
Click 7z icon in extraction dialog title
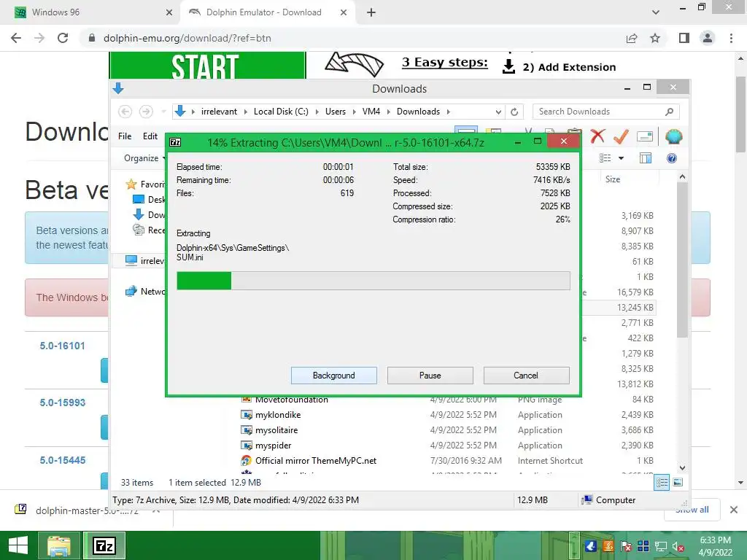point(175,142)
